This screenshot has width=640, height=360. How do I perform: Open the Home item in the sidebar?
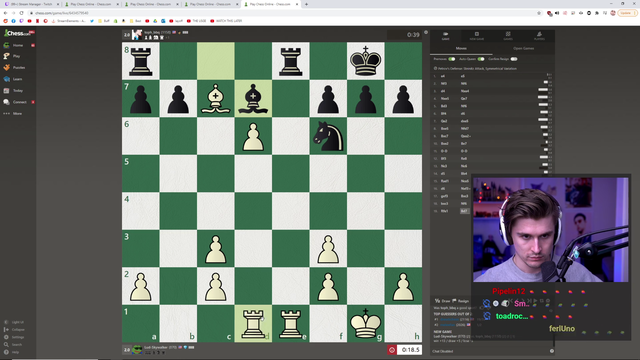click(18, 45)
